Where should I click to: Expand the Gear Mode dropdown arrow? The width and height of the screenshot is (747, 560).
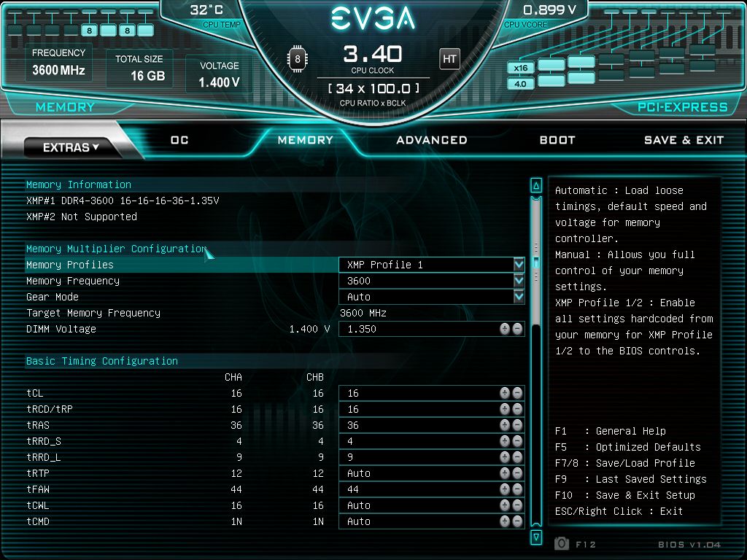click(x=519, y=297)
